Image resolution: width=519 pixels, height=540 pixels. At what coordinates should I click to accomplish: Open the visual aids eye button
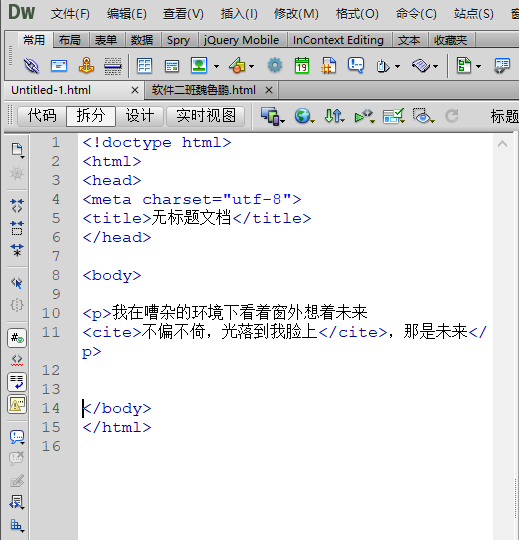(424, 116)
